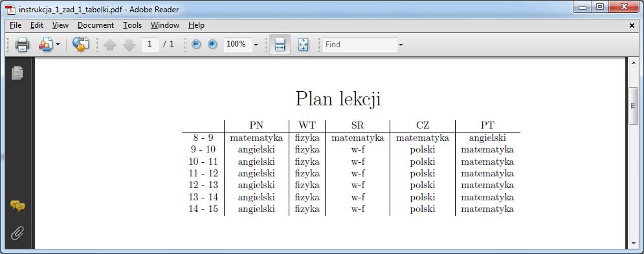Toggle fit width scrolling mode

[x=280, y=45]
